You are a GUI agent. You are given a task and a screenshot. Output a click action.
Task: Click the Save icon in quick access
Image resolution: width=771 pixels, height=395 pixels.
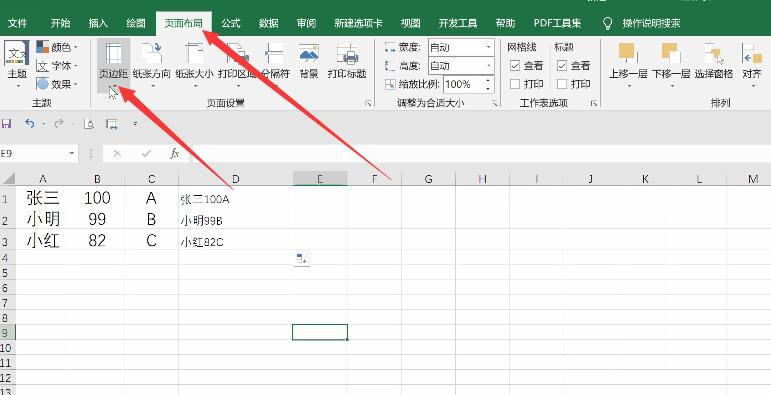(x=6, y=124)
